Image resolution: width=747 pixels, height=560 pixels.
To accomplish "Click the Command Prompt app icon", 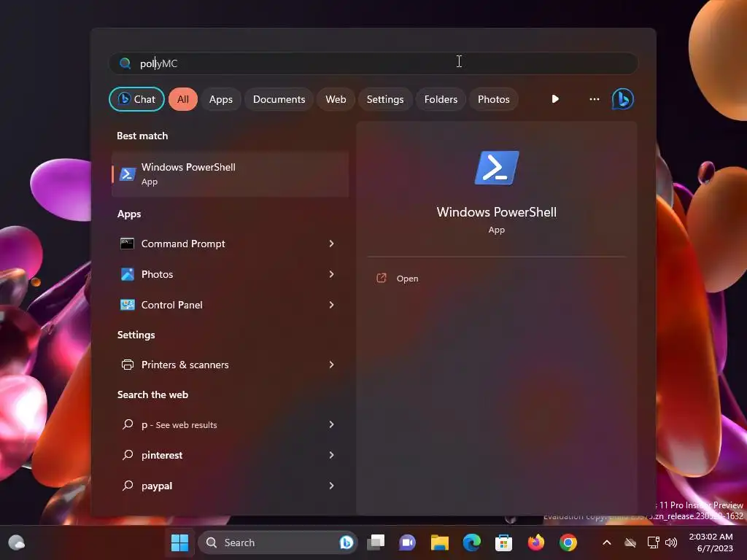I will 127,244.
